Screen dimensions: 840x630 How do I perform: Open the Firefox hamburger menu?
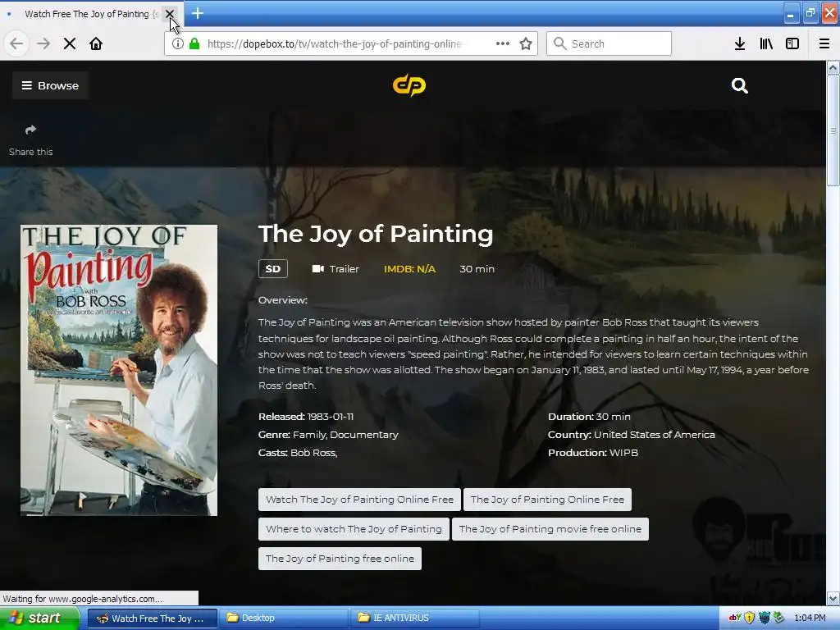click(x=824, y=43)
